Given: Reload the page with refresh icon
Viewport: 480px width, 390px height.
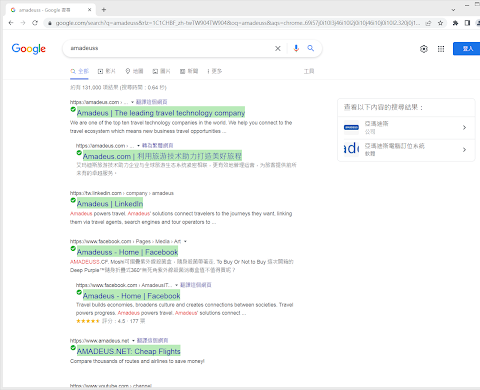Looking at the screenshot, I should point(35,23).
